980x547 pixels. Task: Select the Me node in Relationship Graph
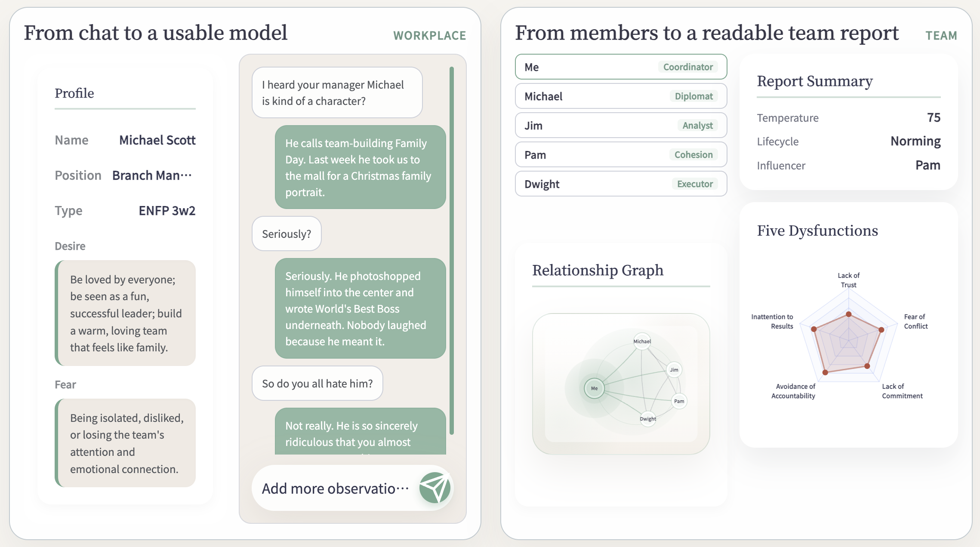(x=595, y=388)
